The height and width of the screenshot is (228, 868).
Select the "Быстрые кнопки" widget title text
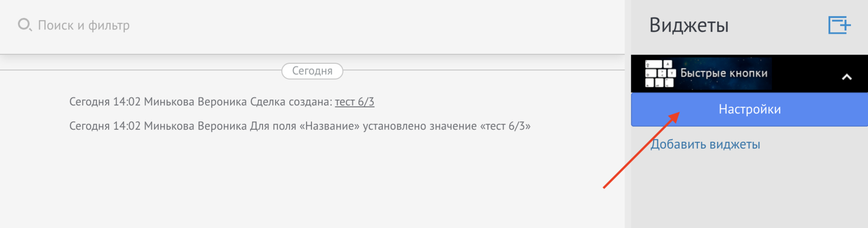tap(724, 73)
